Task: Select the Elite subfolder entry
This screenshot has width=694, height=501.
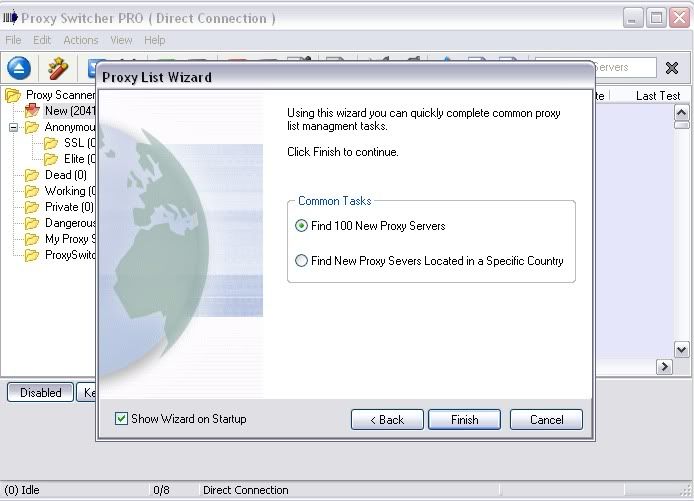Action: pyautogui.click(x=79, y=159)
